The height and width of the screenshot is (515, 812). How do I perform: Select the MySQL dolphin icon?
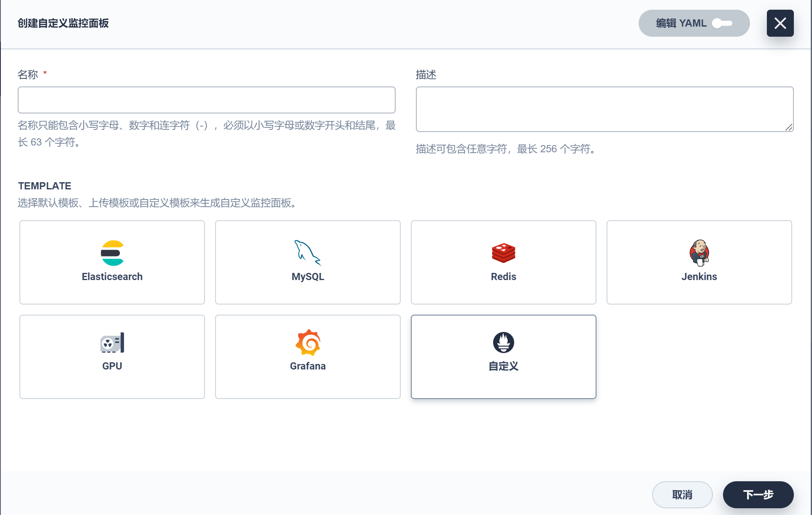308,253
